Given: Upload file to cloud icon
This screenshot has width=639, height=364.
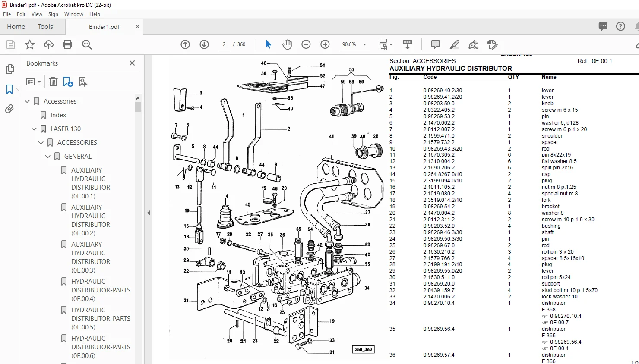Looking at the screenshot, I should coord(49,44).
